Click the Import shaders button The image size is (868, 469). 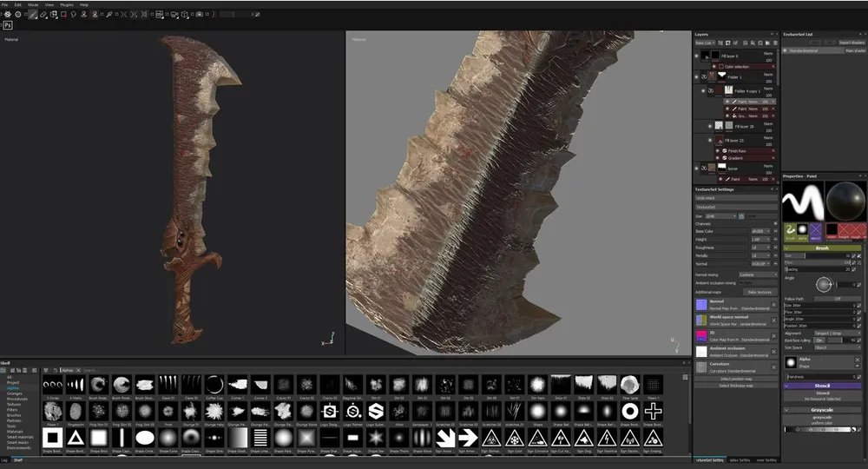pos(851,42)
